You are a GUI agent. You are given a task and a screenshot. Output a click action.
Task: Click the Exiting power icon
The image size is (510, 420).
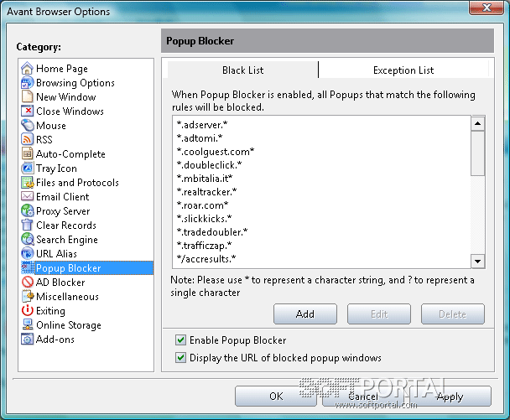[x=28, y=311]
